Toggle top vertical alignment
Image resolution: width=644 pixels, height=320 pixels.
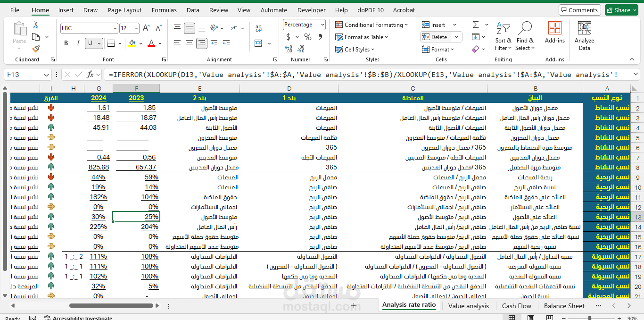pos(177,28)
